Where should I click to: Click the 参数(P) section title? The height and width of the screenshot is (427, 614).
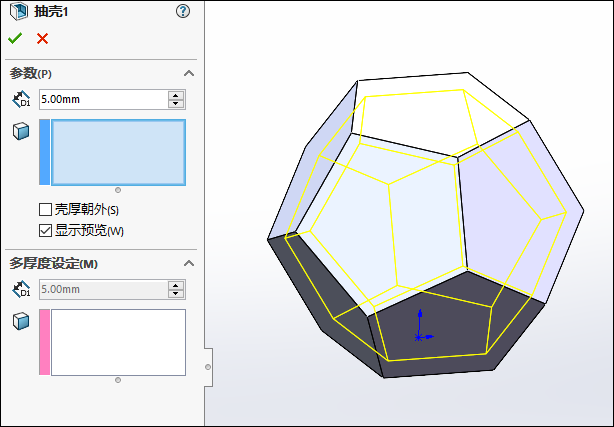tap(31, 73)
